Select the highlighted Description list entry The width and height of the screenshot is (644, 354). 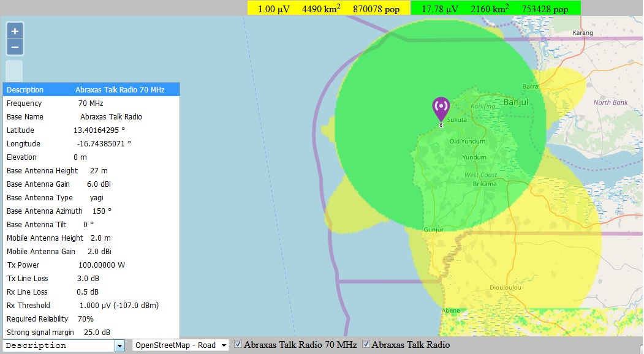(91, 90)
